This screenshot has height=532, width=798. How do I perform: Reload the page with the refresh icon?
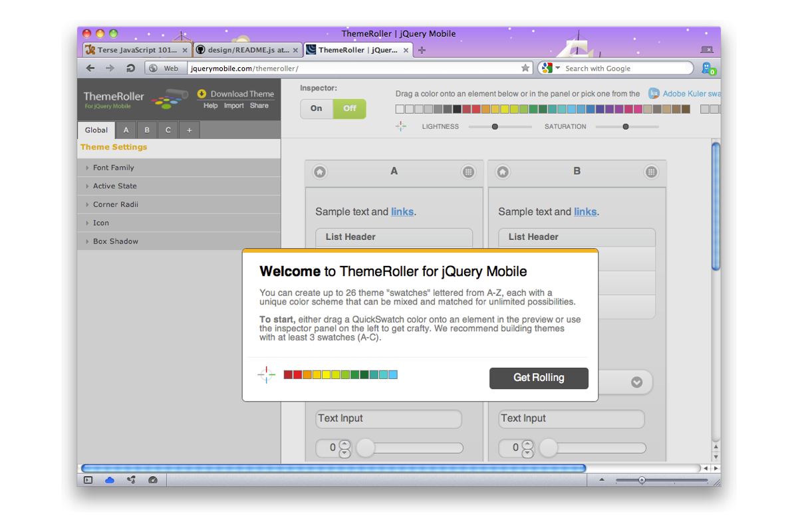pyautogui.click(x=131, y=68)
